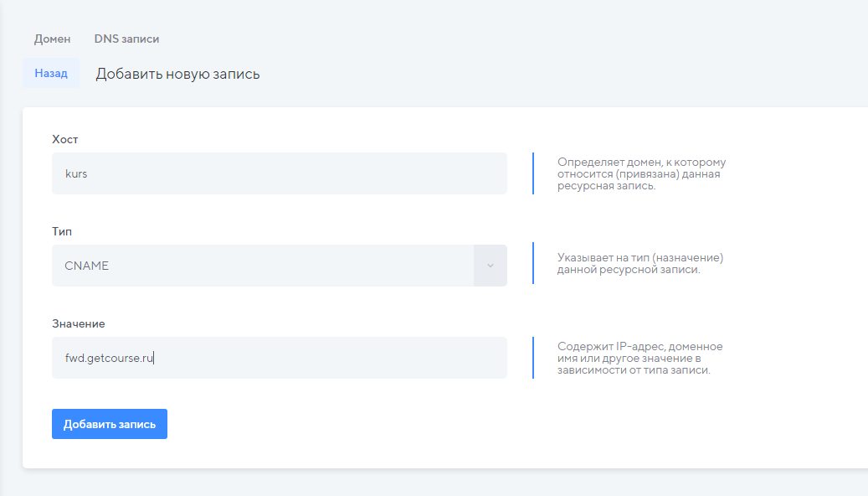Click the Значение field label

pos(79,323)
